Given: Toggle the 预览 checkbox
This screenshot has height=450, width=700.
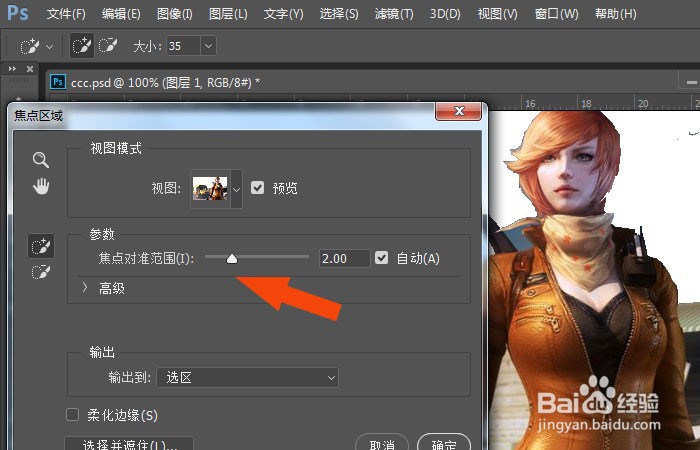Looking at the screenshot, I should (258, 188).
